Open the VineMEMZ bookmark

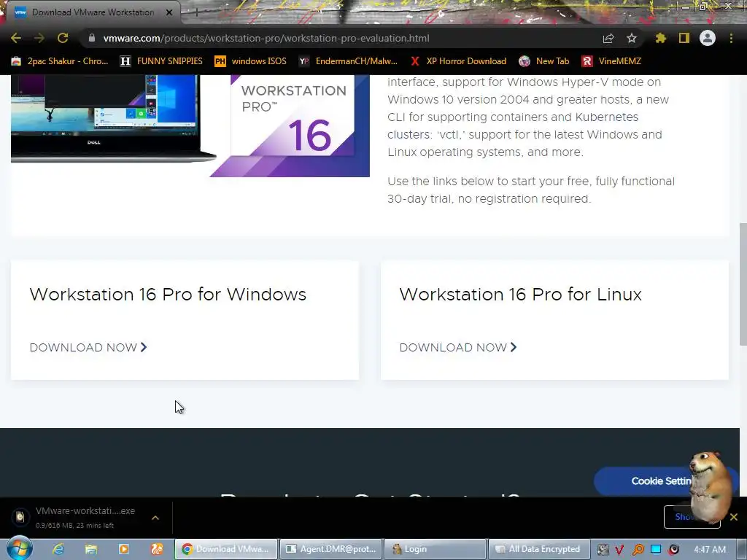click(612, 61)
